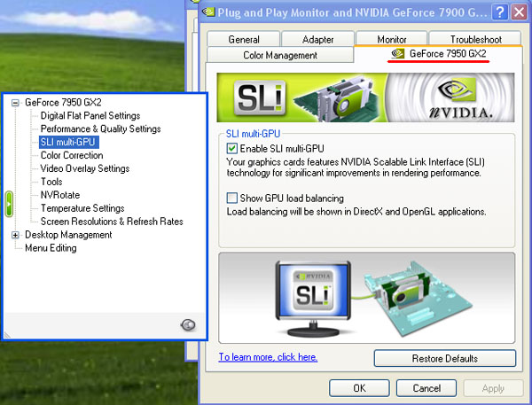The image size is (532, 405).
Task: Select NVRotate tree item
Action: pyautogui.click(x=60, y=195)
